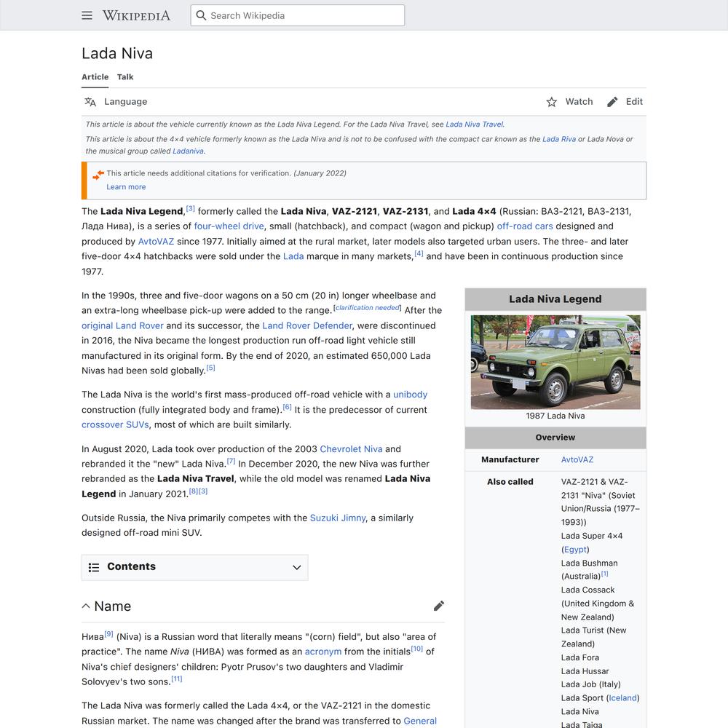Open the Suzuki Jimny link
Viewport: 728px width, 728px height.
tap(338, 518)
